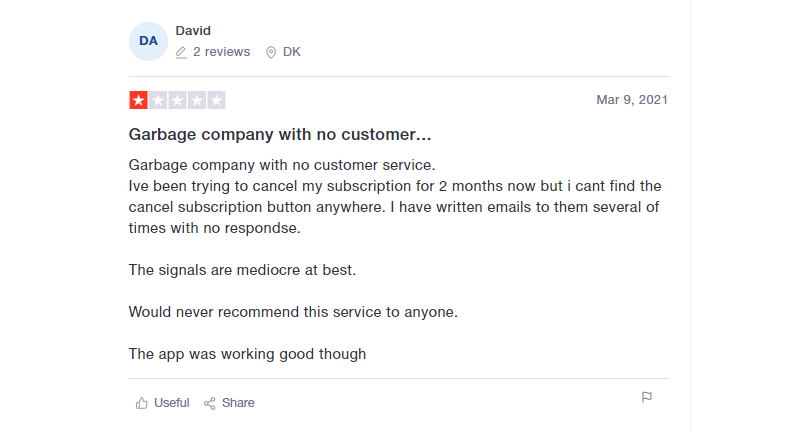Open David's reviewer profile name
The image size is (800, 431).
coord(193,31)
